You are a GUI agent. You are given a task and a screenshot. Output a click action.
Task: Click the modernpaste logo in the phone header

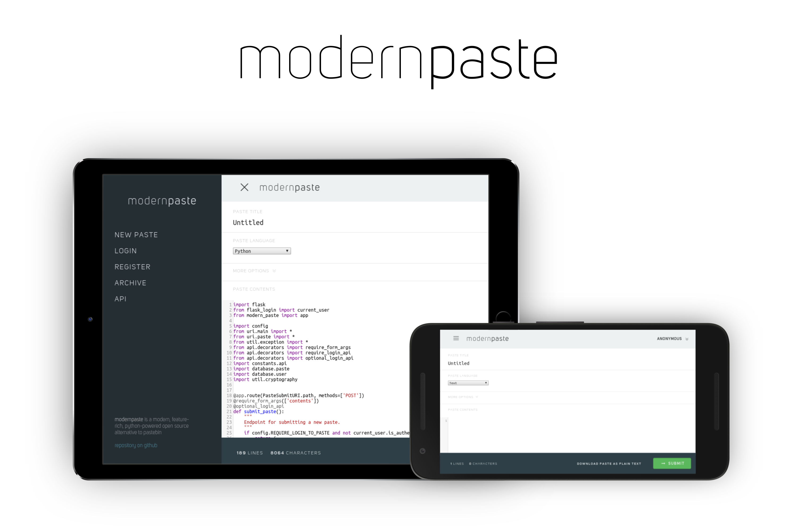tap(487, 339)
